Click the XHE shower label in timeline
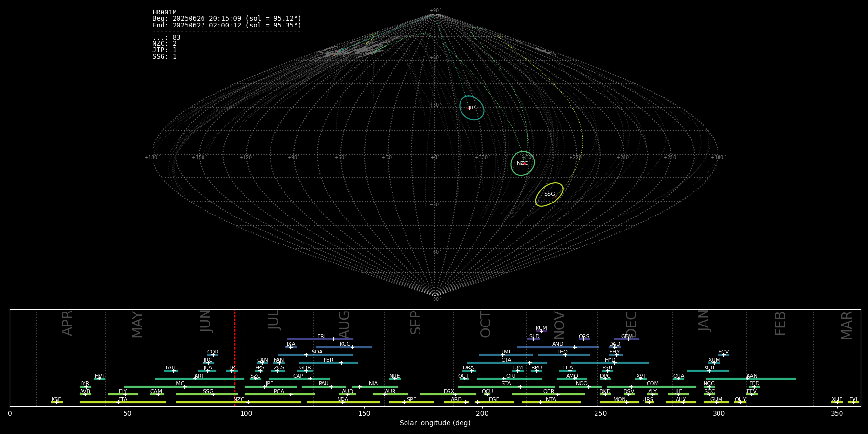This screenshot has height=434, width=868. (x=837, y=400)
